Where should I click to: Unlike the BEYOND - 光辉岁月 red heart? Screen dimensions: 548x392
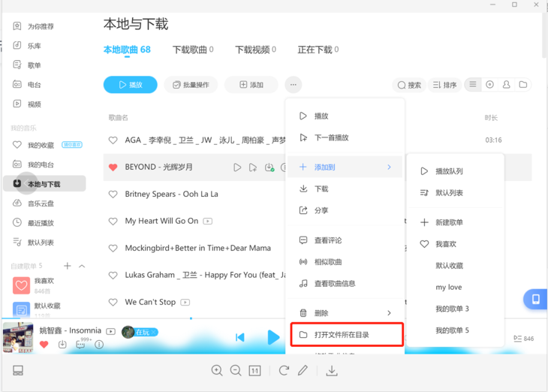point(113,167)
